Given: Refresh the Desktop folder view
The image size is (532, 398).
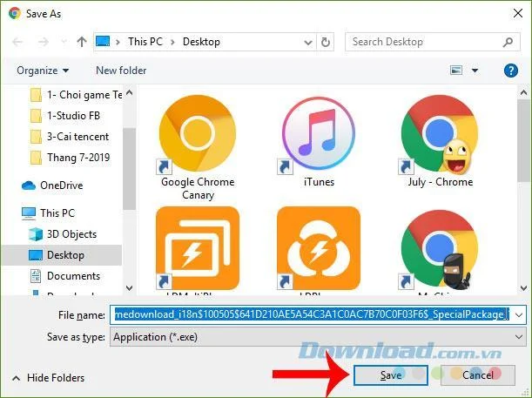Looking at the screenshot, I should (326, 43).
